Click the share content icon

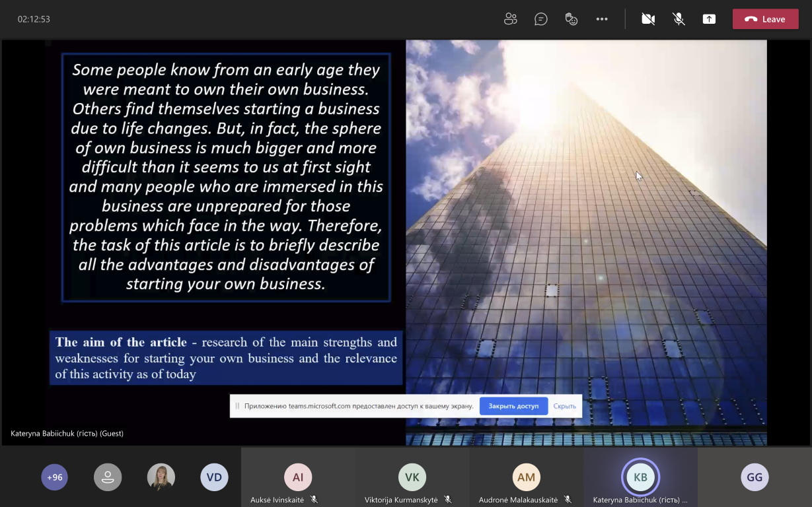[x=709, y=19]
